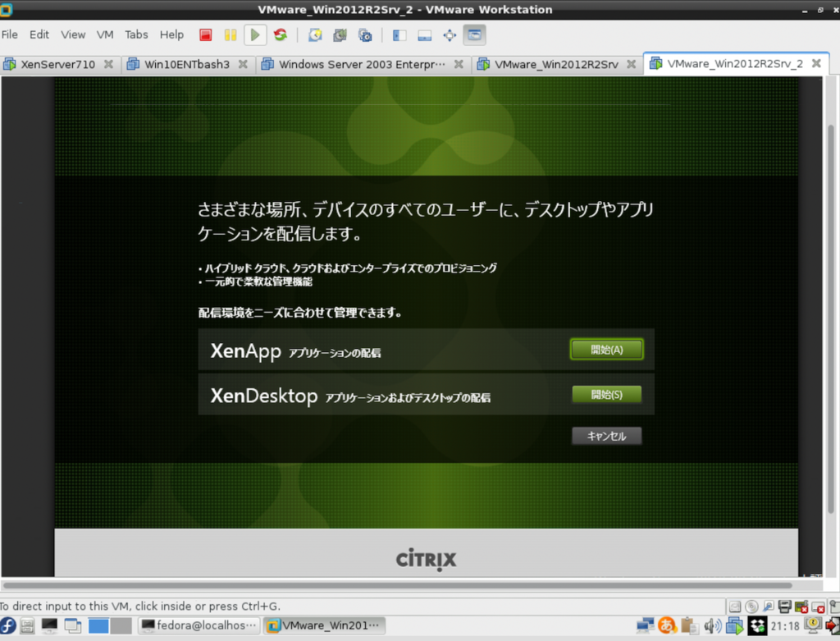The height and width of the screenshot is (641, 840).
Task: Click the printer device status icon
Action: 785,607
